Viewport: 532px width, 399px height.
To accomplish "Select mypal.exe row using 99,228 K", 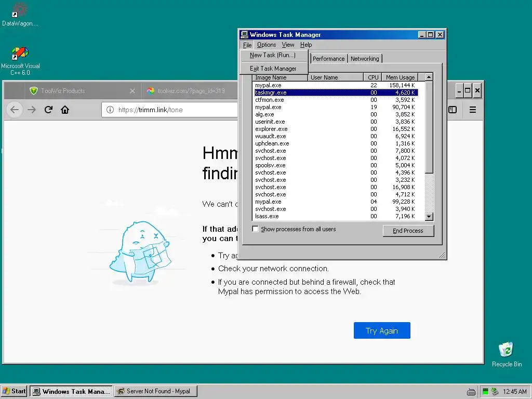I will pos(336,202).
